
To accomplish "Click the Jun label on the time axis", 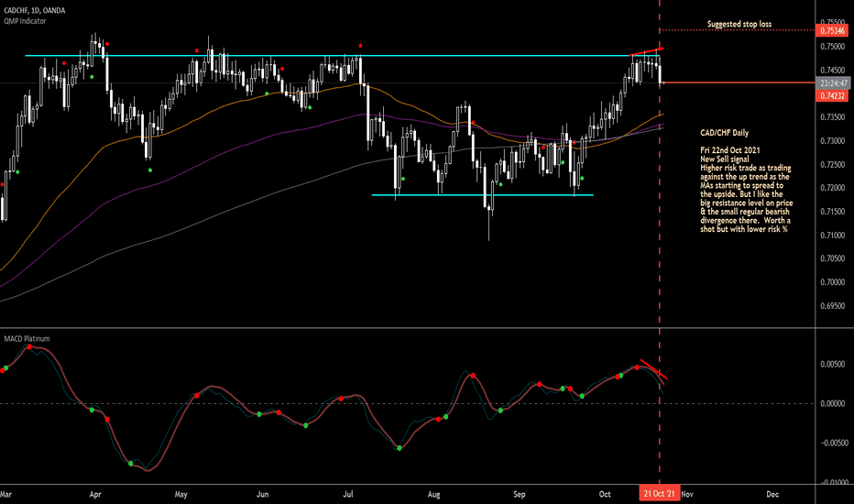I will [x=262, y=494].
